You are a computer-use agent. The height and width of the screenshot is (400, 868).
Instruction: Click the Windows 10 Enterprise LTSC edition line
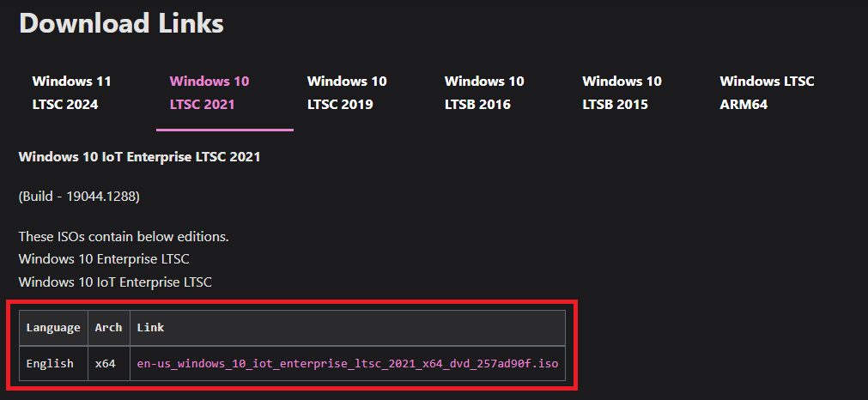click(104, 259)
